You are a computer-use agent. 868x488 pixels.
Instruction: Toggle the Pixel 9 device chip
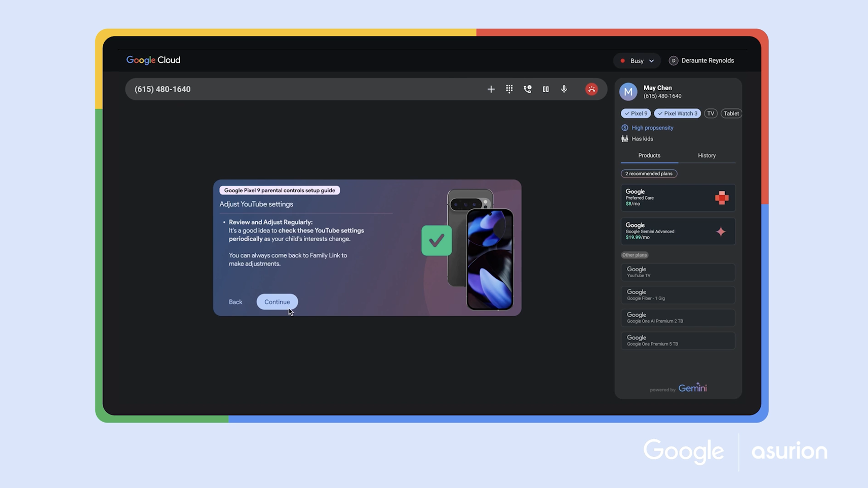coord(636,114)
